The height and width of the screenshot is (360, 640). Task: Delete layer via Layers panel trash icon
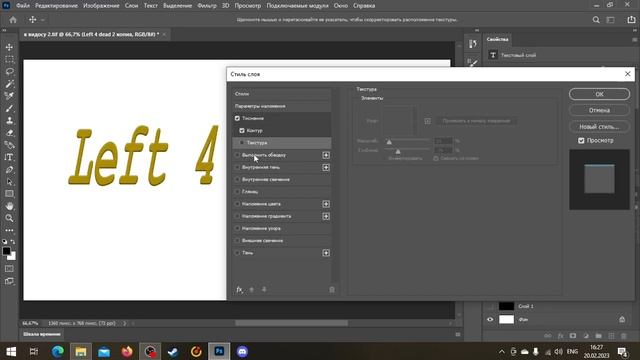623,336
